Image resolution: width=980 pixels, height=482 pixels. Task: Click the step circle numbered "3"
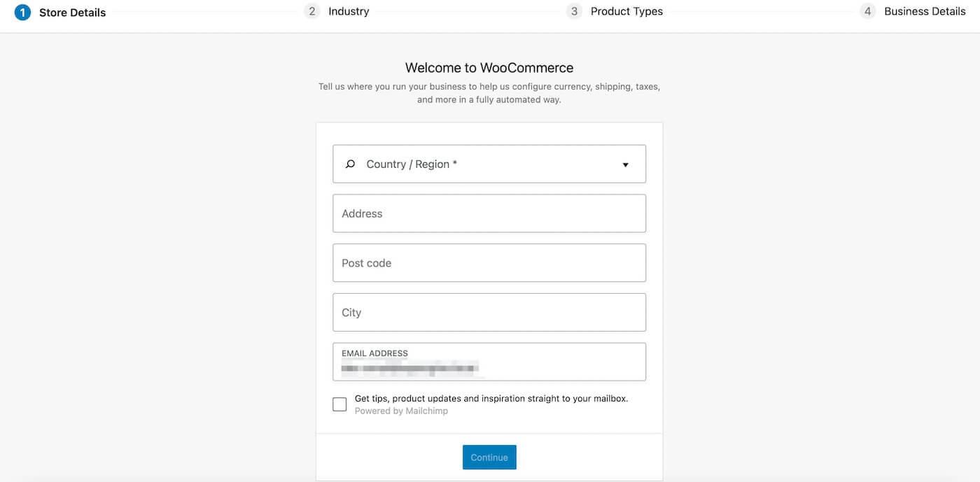pos(574,10)
